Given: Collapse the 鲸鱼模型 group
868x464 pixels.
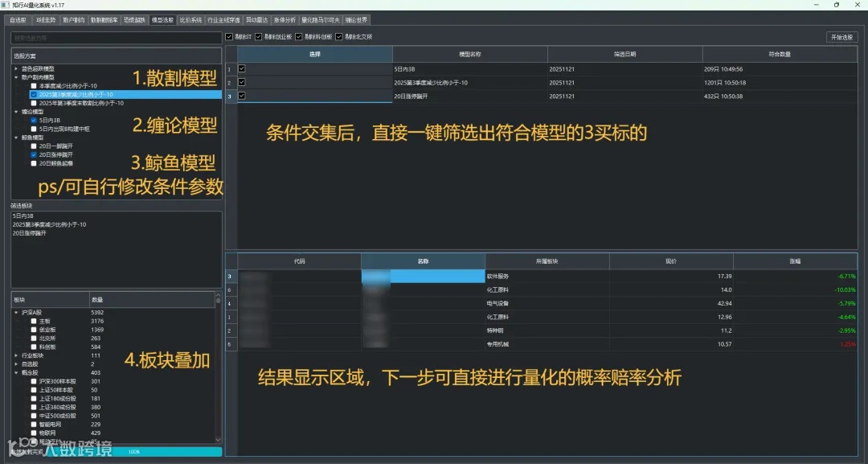Looking at the screenshot, I should point(15,138).
